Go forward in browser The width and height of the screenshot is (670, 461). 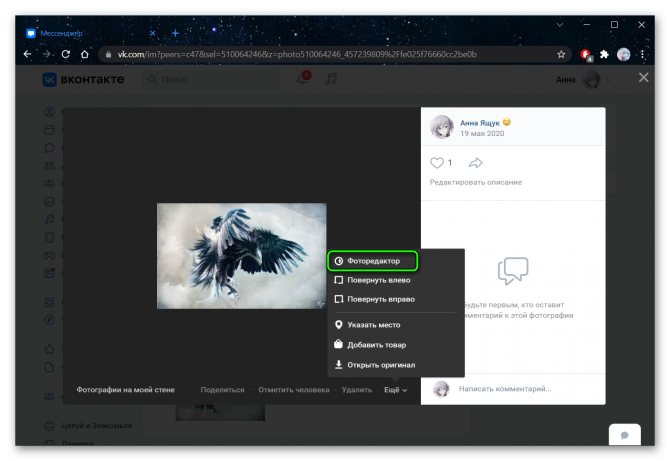click(47, 54)
